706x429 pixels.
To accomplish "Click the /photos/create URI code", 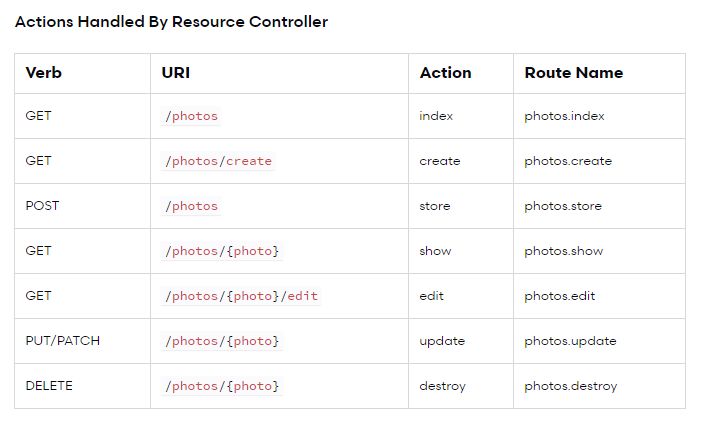I will (218, 161).
